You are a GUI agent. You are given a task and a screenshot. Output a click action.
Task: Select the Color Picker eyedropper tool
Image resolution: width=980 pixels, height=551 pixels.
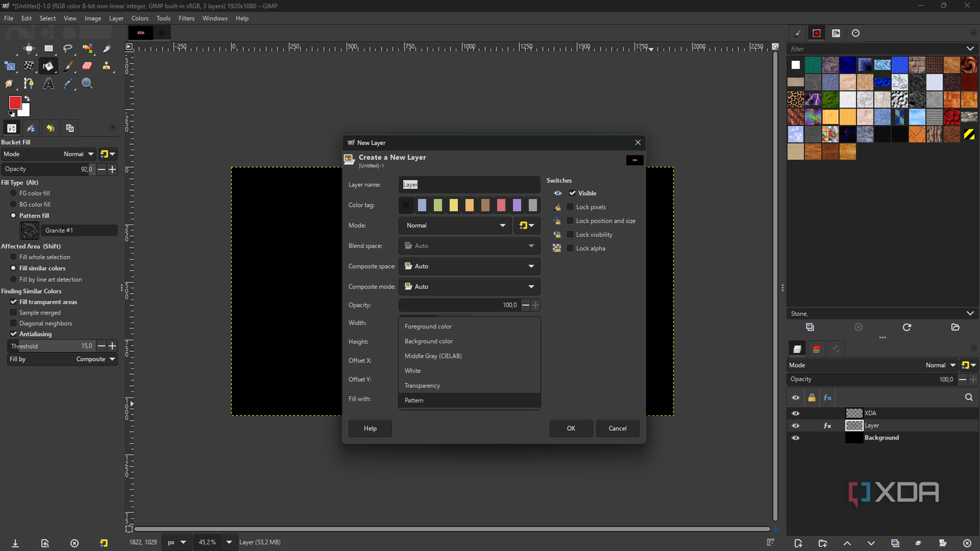68,84
